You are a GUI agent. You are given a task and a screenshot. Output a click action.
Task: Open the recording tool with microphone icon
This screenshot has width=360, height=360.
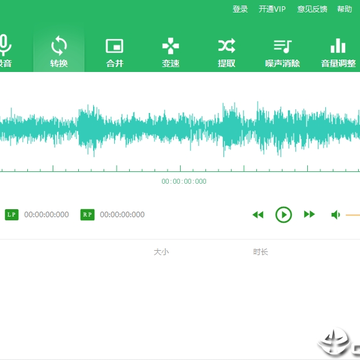(6, 50)
